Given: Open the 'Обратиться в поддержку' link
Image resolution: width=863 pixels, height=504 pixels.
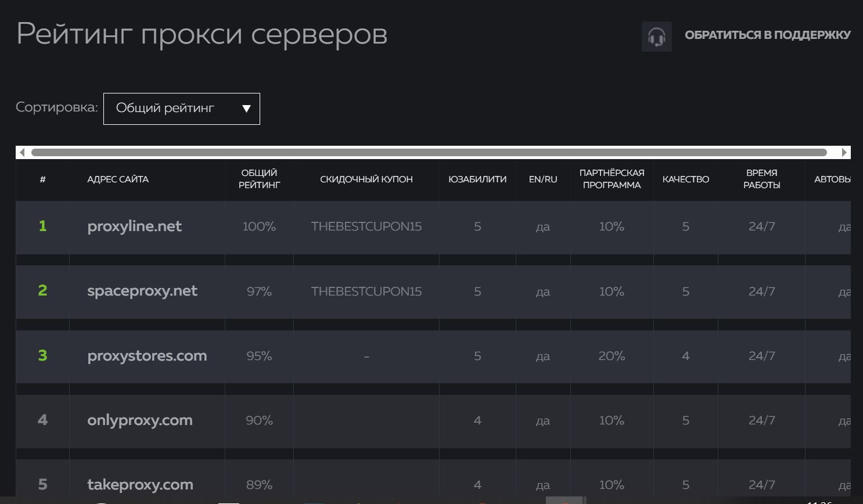Looking at the screenshot, I should coord(767,35).
